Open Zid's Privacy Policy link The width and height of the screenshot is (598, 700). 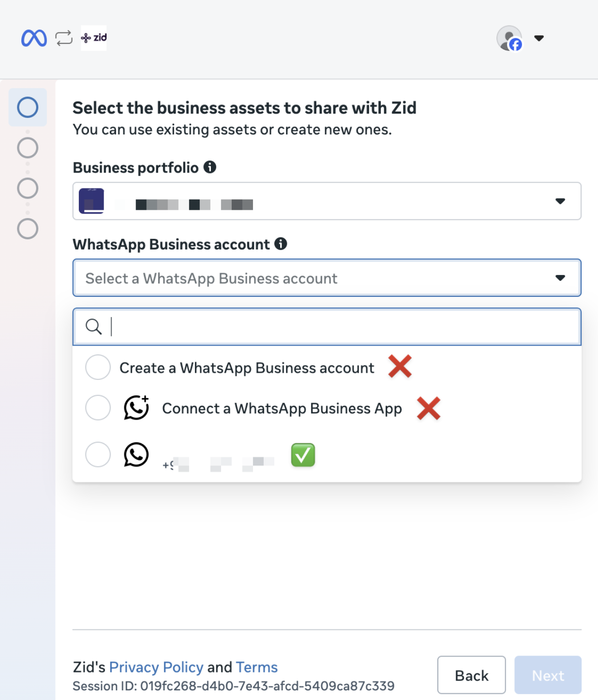click(156, 667)
